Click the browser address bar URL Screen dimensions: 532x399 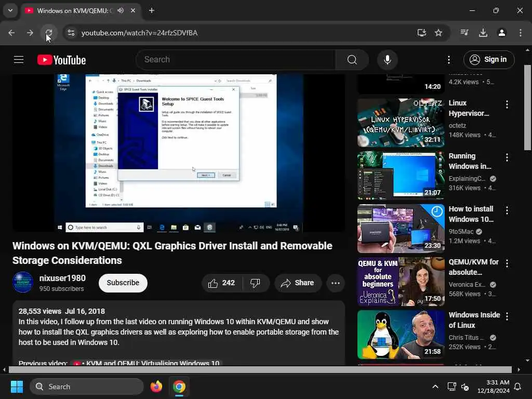click(139, 33)
